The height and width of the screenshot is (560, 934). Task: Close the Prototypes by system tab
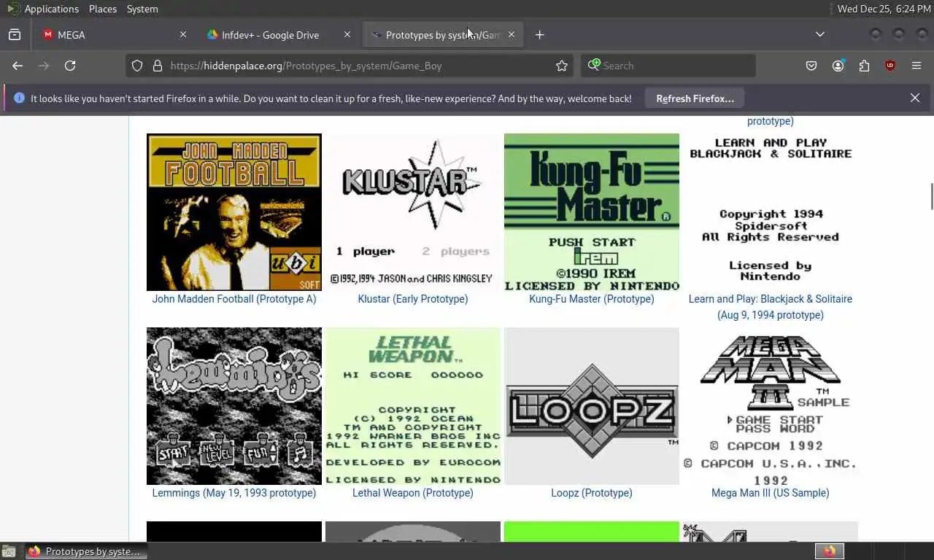click(x=512, y=34)
